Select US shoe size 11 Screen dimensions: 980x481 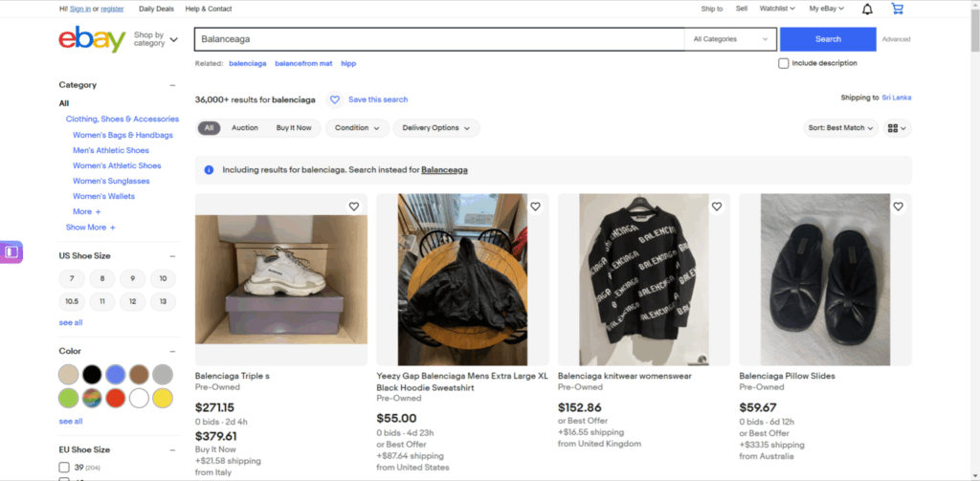[102, 301]
